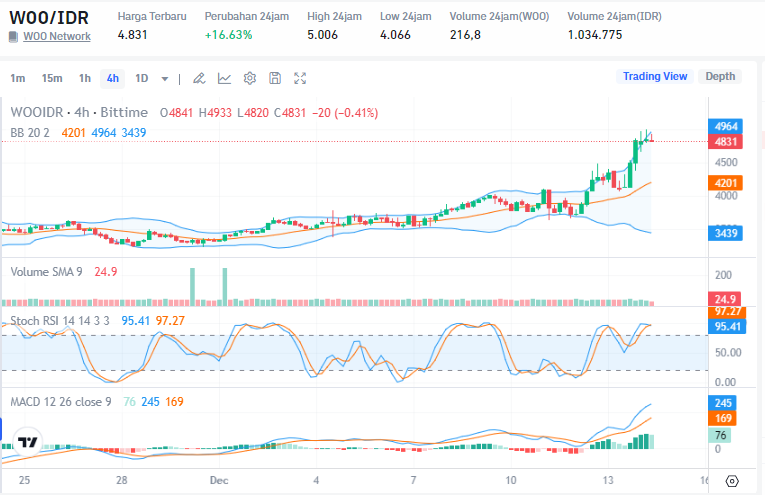Screen dimensions: 765x495
Task: Open the time axis settings hexagon icon
Action: tap(732, 481)
